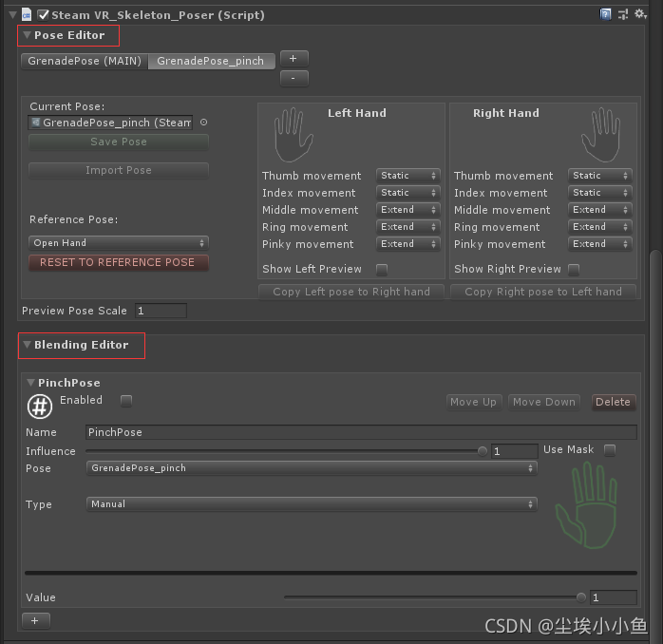Open Right Hand Index movement dropdown

coord(600,193)
